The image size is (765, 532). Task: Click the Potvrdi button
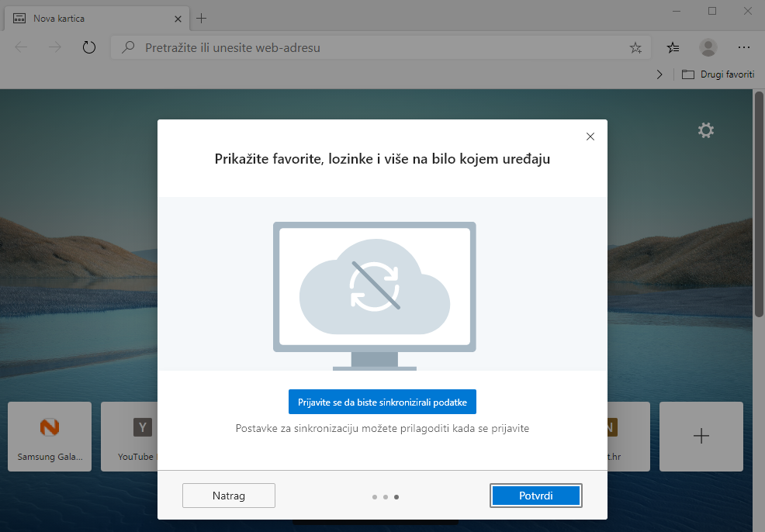(536, 496)
